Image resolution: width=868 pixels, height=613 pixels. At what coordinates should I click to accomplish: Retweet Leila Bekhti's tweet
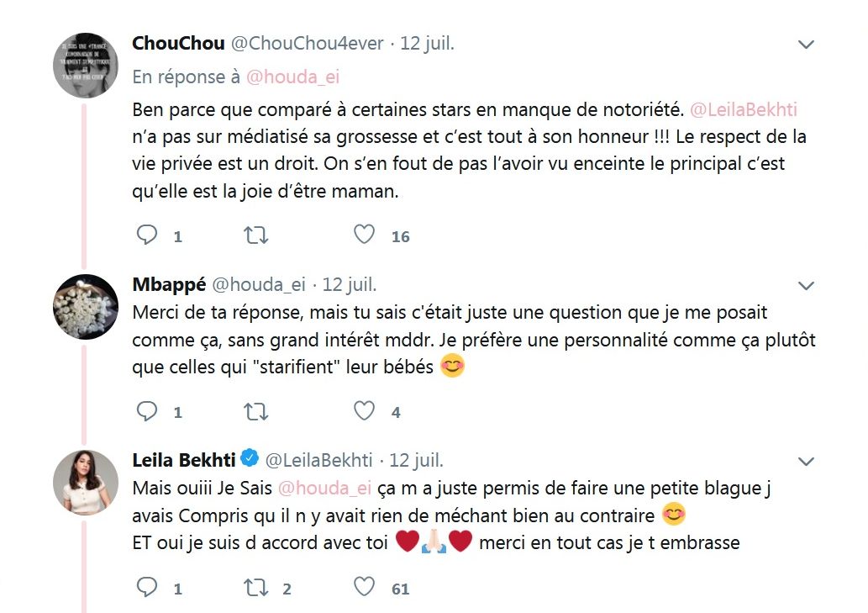point(255,588)
